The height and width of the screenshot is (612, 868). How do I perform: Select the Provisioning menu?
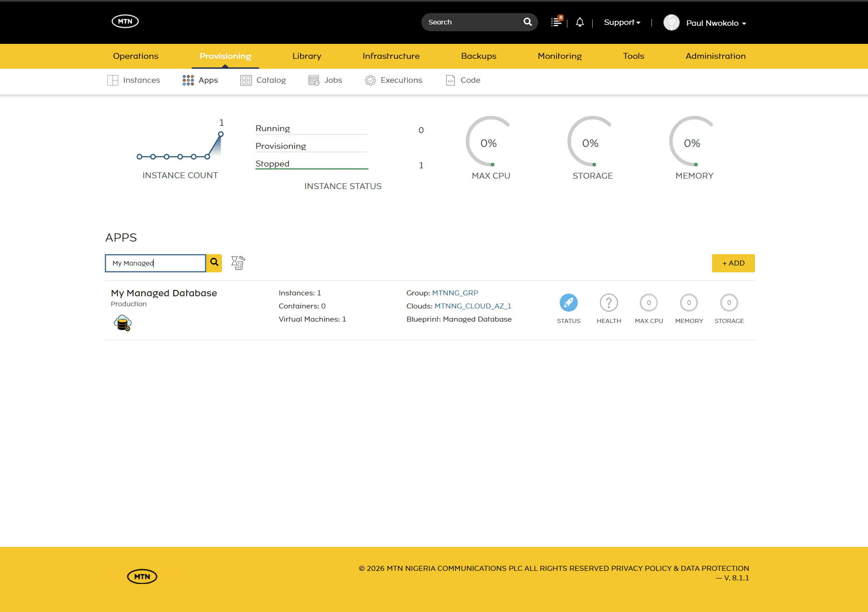(x=225, y=56)
